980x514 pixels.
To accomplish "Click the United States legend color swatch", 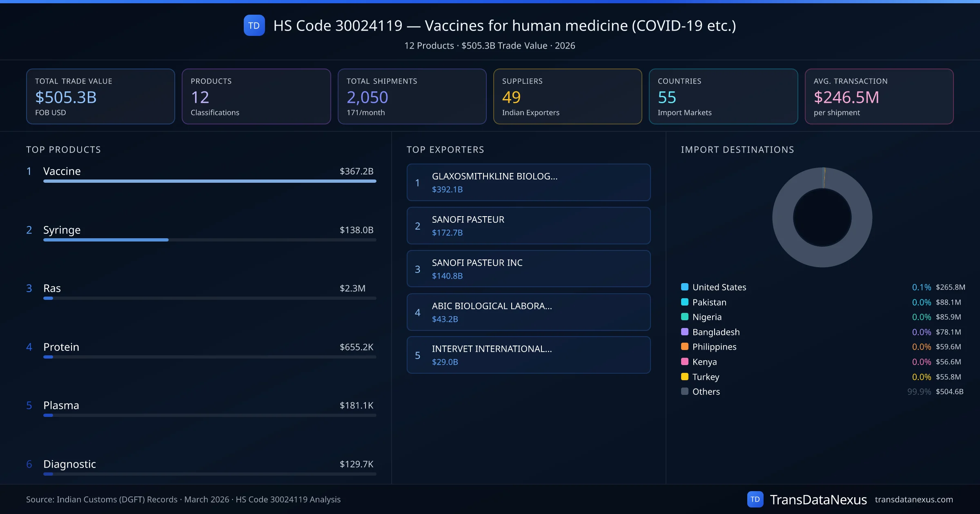I will coord(685,287).
